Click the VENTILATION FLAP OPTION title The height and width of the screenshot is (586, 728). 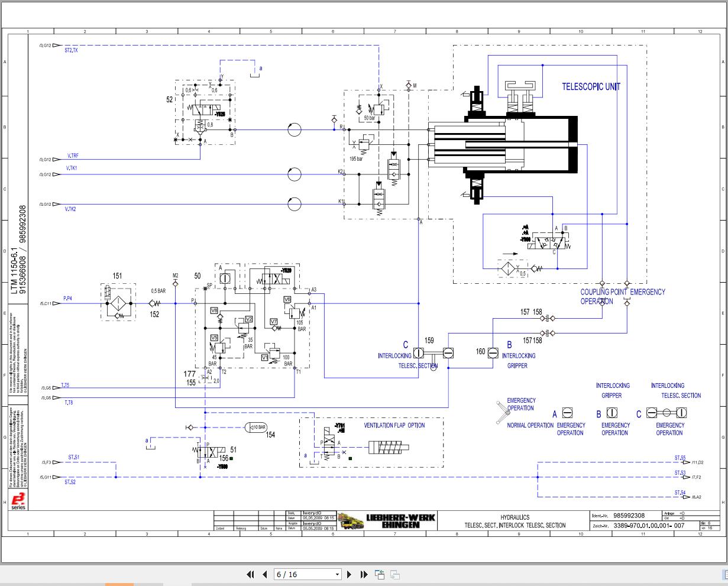point(394,425)
